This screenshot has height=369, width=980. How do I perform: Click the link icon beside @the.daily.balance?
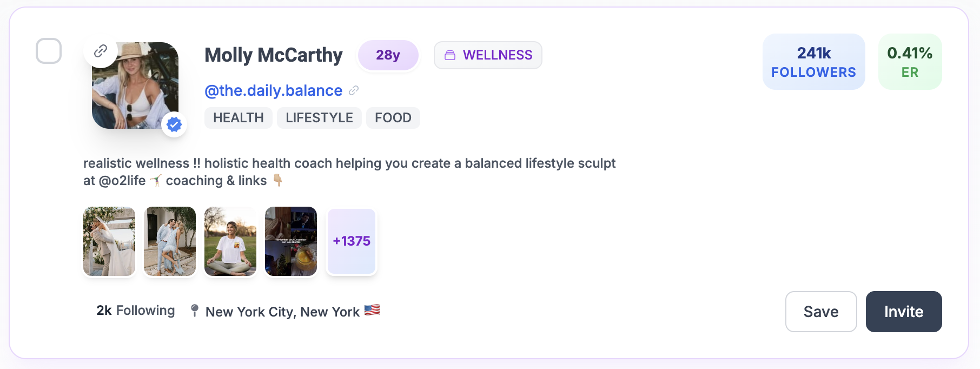tap(354, 90)
